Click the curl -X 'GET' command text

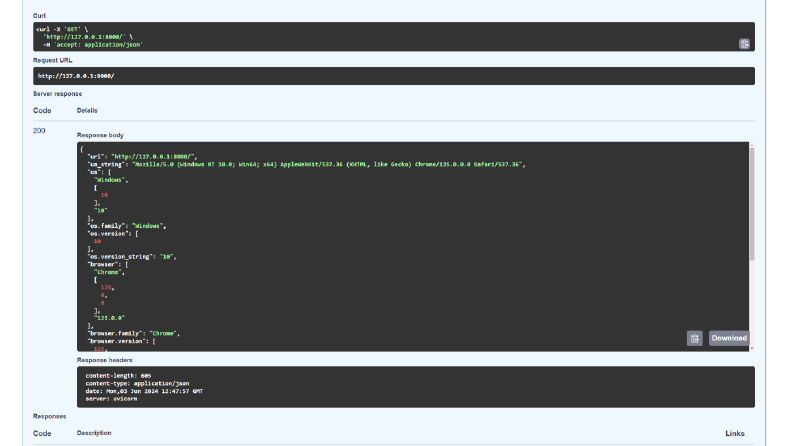(x=62, y=29)
